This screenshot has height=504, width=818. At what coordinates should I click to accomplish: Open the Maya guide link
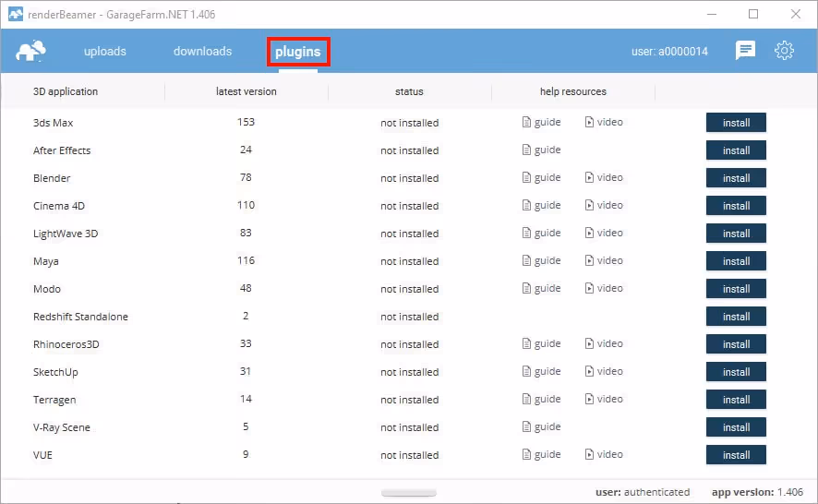tap(542, 260)
